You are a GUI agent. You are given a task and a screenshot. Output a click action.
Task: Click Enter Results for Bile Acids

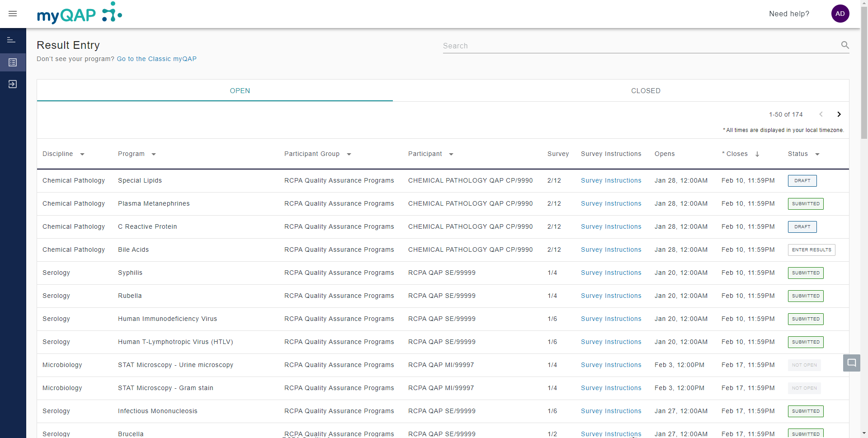pos(811,250)
